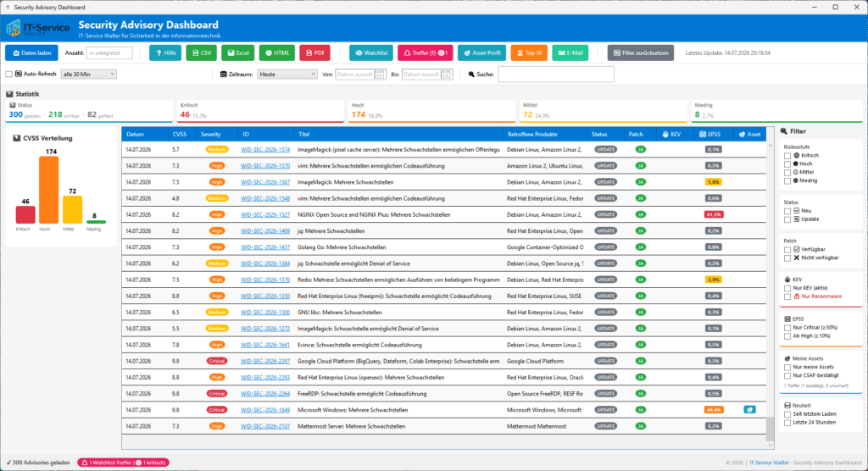
Task: Export advisories as PDF
Action: point(315,53)
